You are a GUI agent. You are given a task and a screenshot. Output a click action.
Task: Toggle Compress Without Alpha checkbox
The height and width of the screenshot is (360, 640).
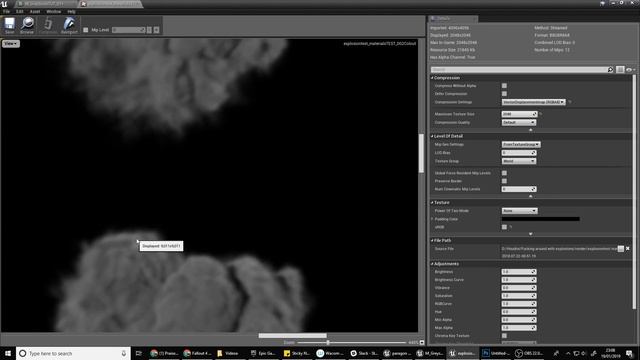point(504,86)
